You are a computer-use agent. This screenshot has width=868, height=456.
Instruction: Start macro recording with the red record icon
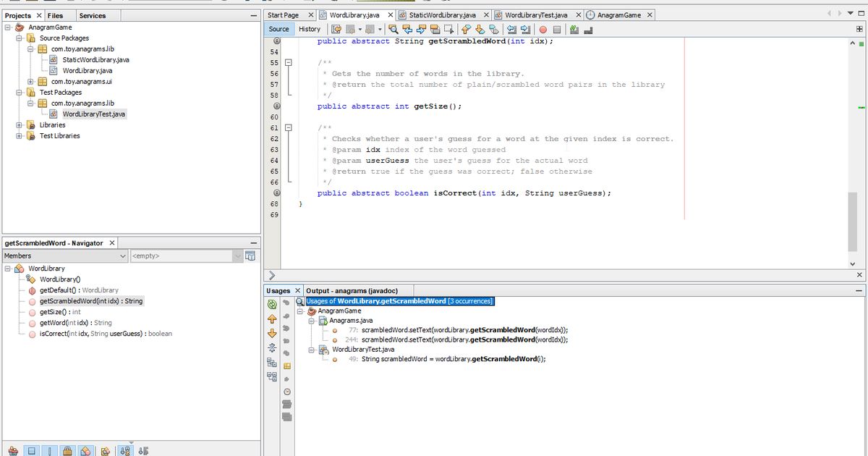543,29
